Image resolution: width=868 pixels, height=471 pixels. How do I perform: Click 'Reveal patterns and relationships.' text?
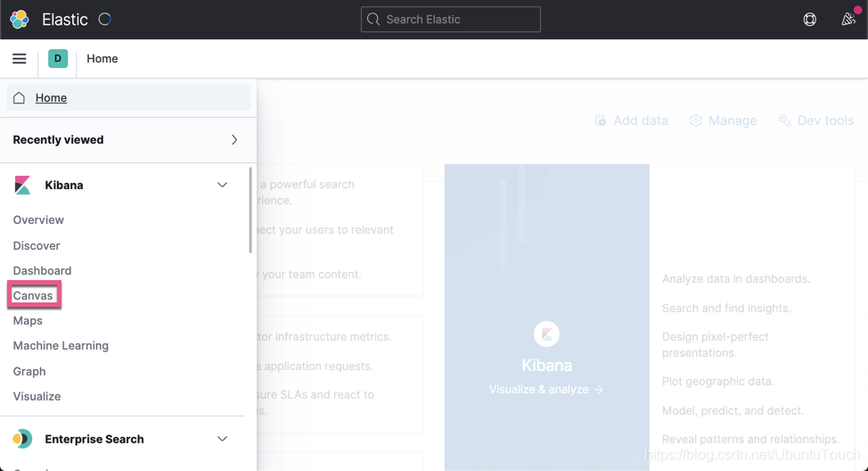(750, 440)
